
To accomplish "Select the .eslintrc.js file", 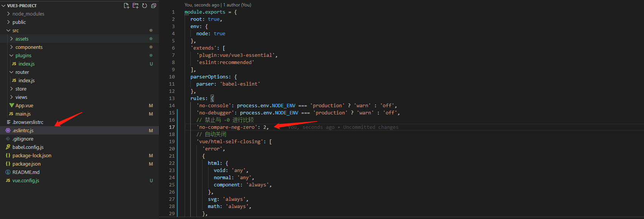I will click(79, 130).
